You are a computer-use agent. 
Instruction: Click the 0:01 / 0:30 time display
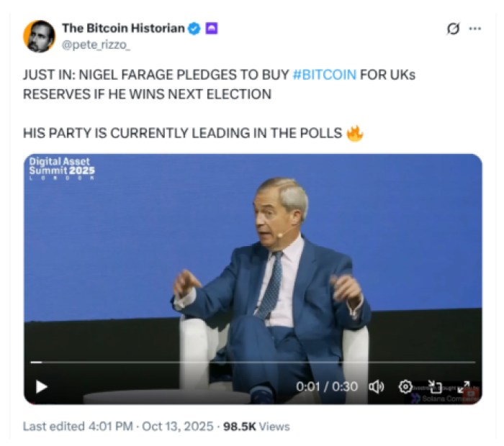pyautogui.click(x=326, y=387)
